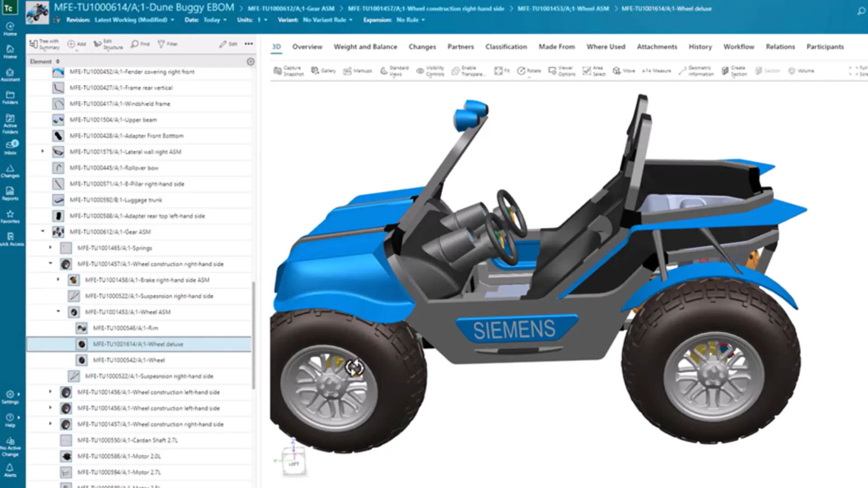Click the Filter icon in tree toolbar

click(167, 44)
